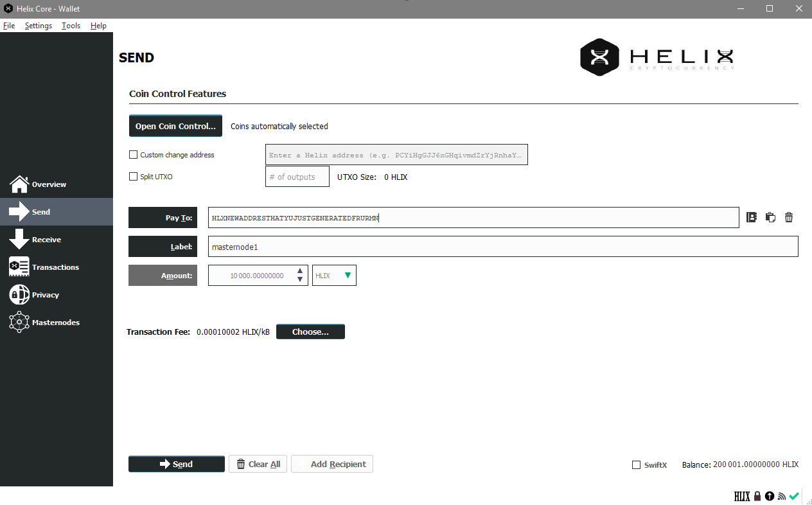Open the HLIX unit dropdown
Image resolution: width=812 pixels, height=505 pixels.
(334, 275)
